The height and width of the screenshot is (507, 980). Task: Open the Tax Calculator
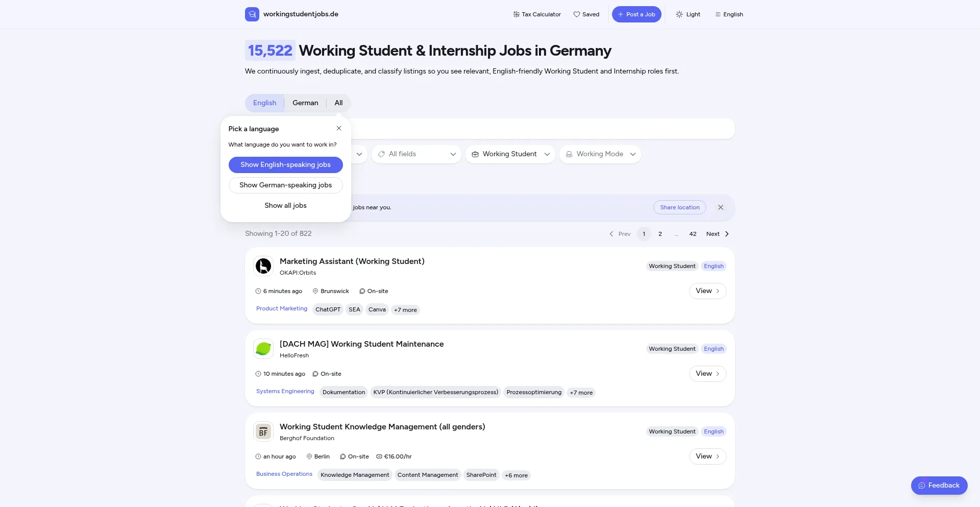(537, 14)
